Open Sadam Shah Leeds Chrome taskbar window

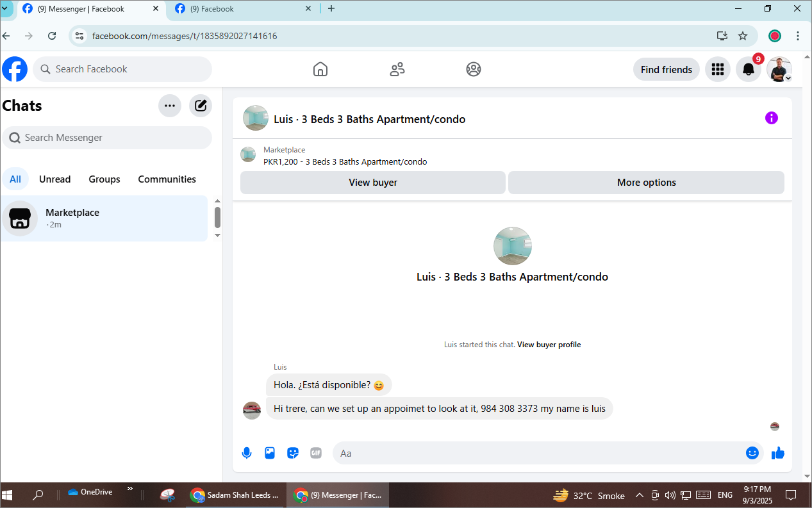coord(235,495)
